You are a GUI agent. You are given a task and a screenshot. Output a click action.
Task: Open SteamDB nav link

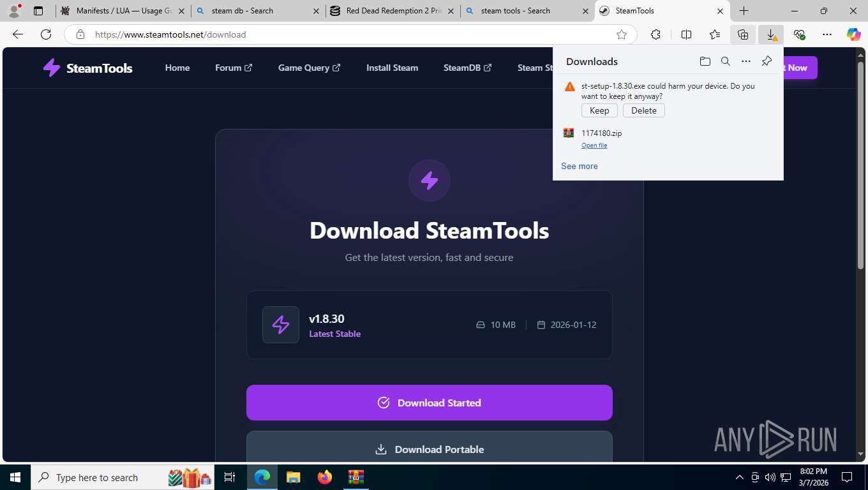(x=467, y=68)
